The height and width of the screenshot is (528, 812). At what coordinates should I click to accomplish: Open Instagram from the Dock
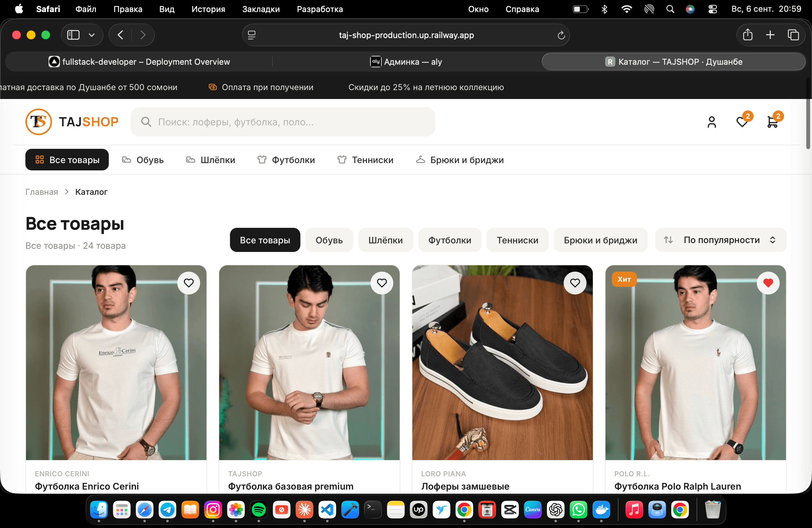(x=213, y=510)
